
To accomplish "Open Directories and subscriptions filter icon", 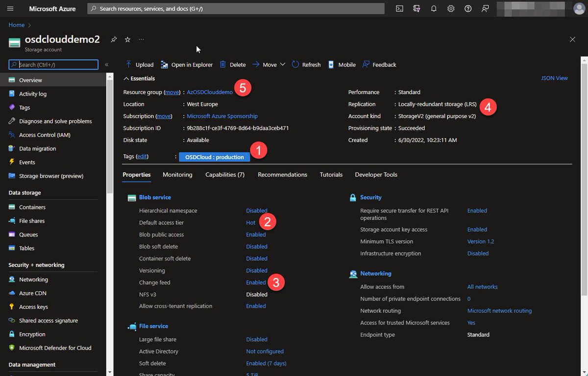I will pyautogui.click(x=417, y=9).
